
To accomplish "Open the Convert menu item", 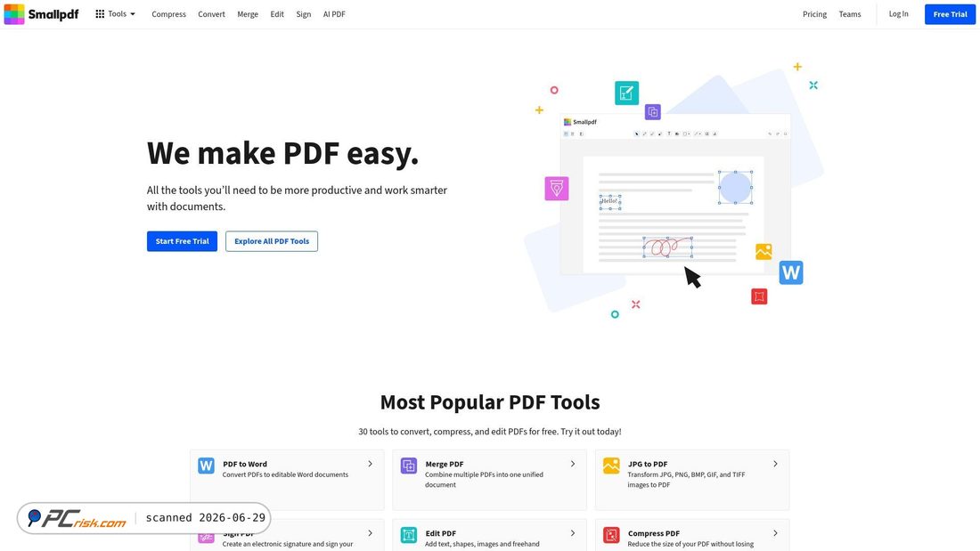I will 211,13.
